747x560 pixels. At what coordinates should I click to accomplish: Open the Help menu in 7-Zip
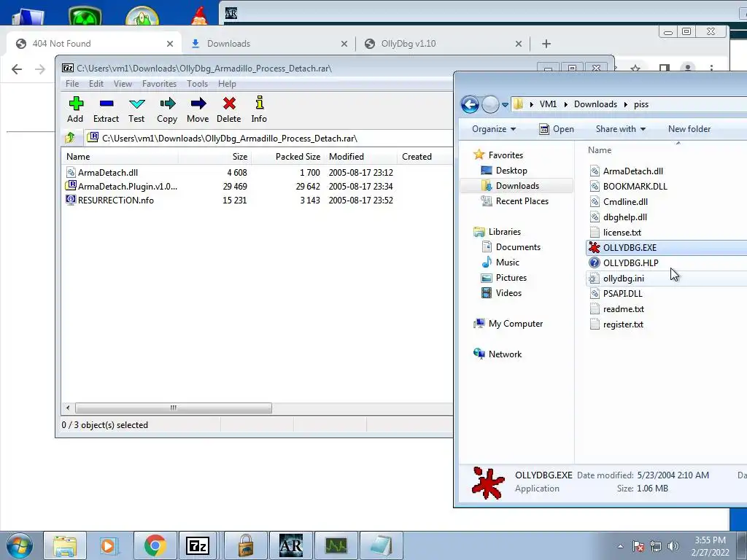[228, 84]
